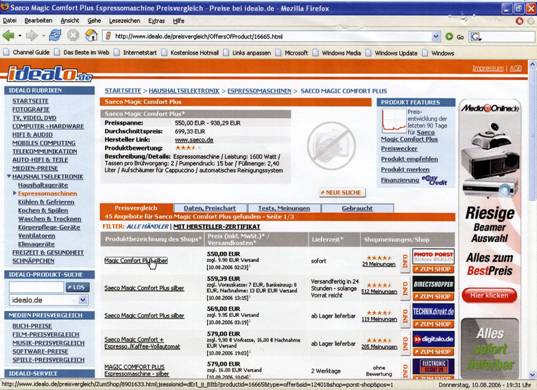Open the Extras menu

point(157,21)
